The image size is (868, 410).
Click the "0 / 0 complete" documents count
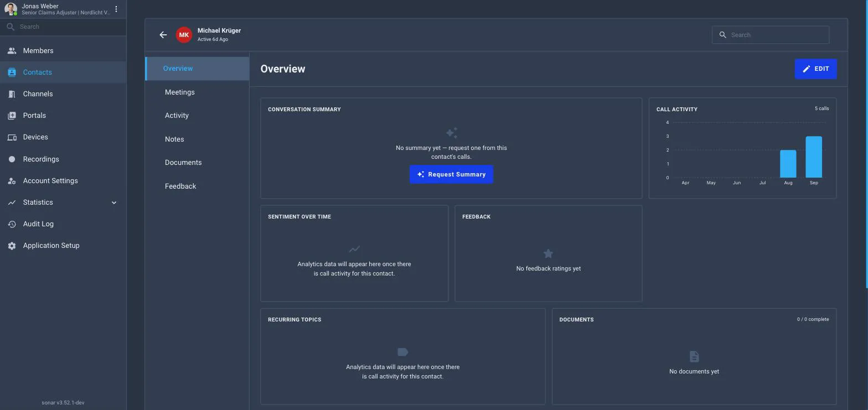[813, 319]
